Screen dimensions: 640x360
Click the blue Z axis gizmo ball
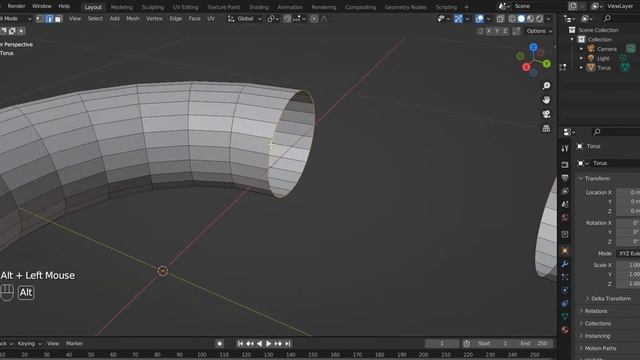533,47
